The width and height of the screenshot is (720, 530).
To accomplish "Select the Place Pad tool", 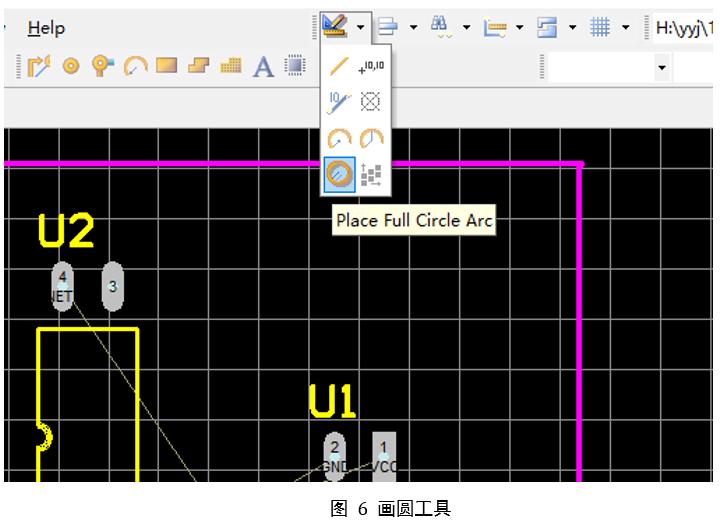I will [71, 66].
